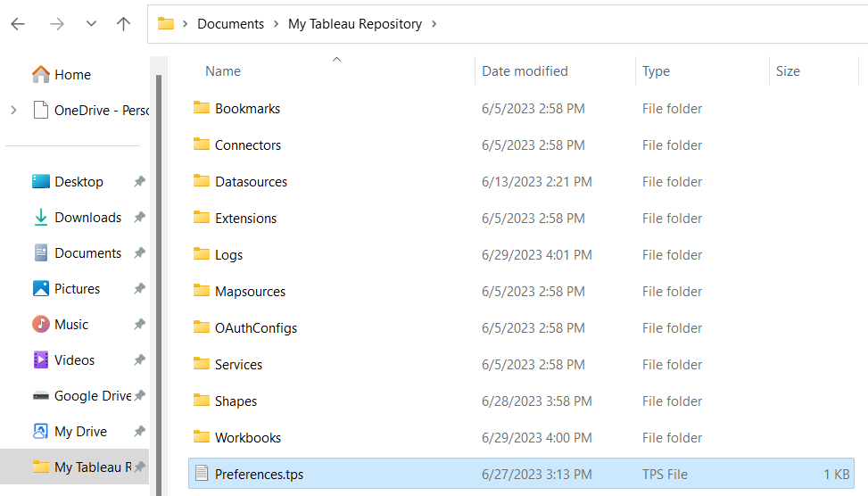This screenshot has width=868, height=496.
Task: Select My Tableau Repository breadcrumb
Action: (355, 24)
